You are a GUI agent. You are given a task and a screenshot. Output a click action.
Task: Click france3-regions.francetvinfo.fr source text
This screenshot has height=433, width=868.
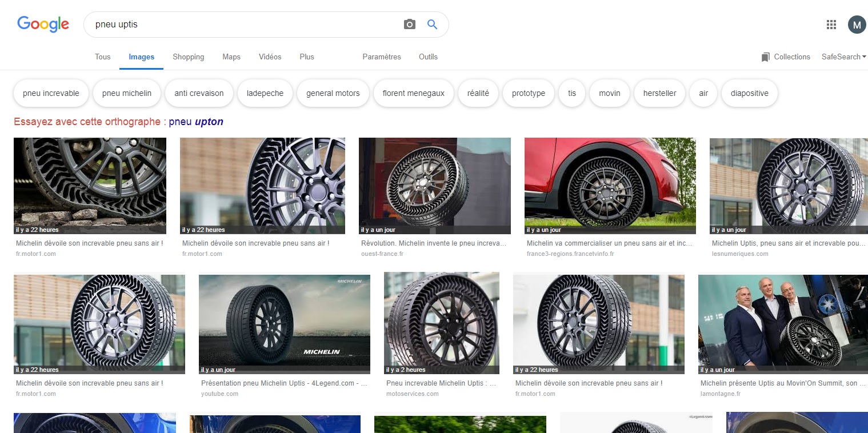coord(570,254)
